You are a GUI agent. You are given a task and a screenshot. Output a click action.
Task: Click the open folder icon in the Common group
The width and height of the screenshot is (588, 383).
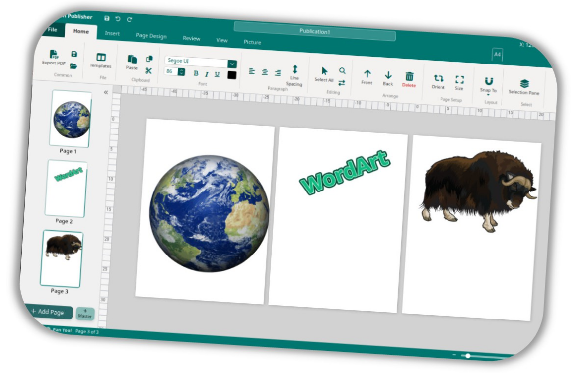[x=73, y=66]
